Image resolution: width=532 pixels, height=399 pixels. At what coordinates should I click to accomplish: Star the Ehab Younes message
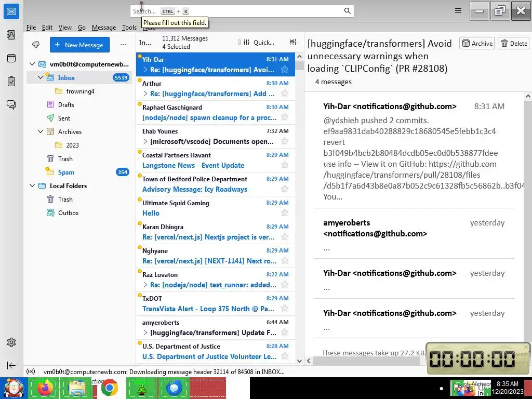click(285, 141)
